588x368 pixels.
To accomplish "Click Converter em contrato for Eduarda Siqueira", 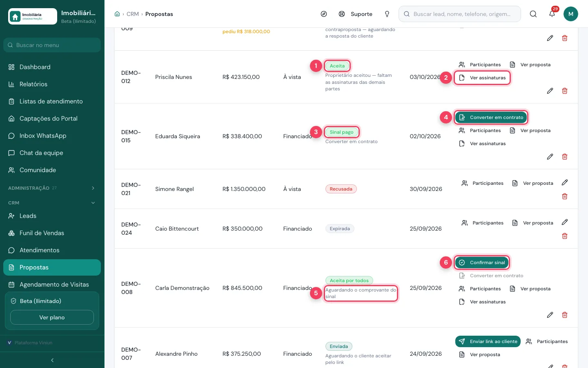I will [491, 117].
